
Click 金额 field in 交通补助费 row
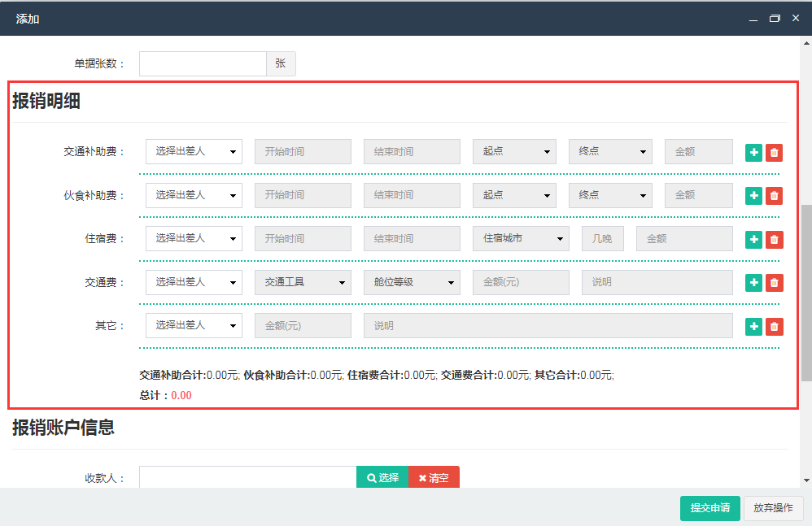[699, 151]
